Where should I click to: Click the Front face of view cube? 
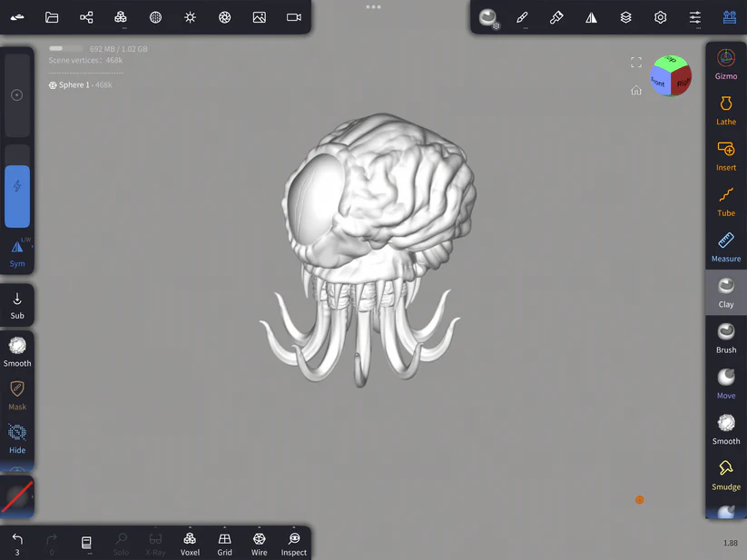coord(659,82)
